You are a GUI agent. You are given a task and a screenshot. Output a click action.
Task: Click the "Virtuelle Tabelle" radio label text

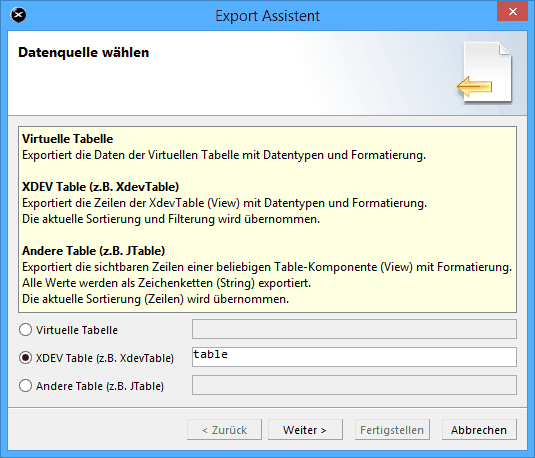(x=77, y=330)
